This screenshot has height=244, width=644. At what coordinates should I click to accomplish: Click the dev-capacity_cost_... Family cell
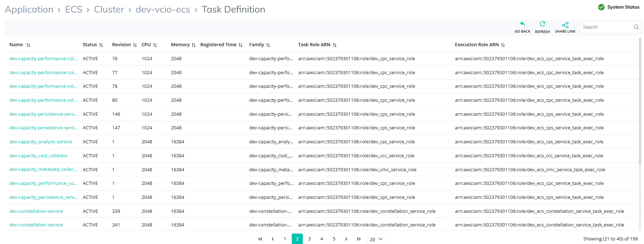[271, 156]
